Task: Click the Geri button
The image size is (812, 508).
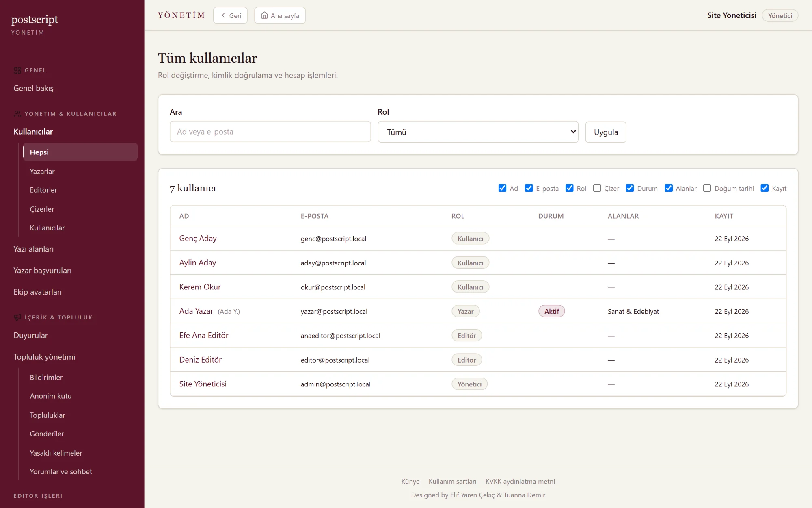Action: [x=230, y=15]
